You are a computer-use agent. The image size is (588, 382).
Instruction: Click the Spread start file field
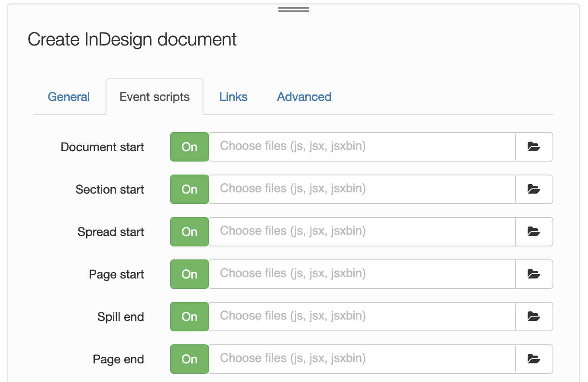click(362, 232)
